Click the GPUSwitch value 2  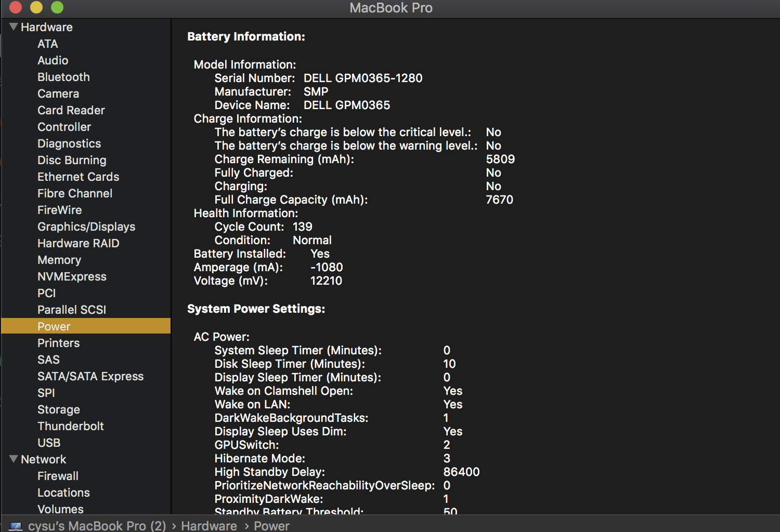tap(447, 445)
